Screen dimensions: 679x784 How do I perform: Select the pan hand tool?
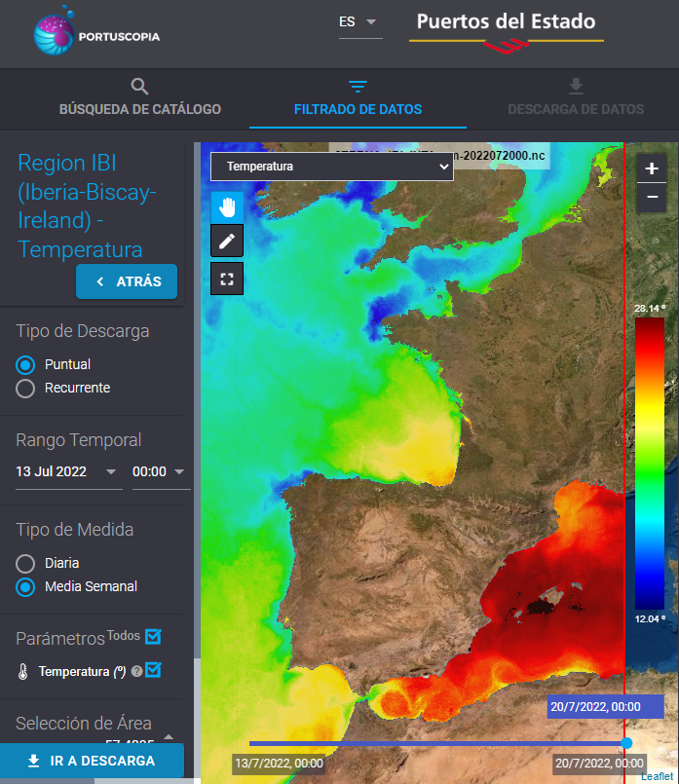[x=227, y=207]
